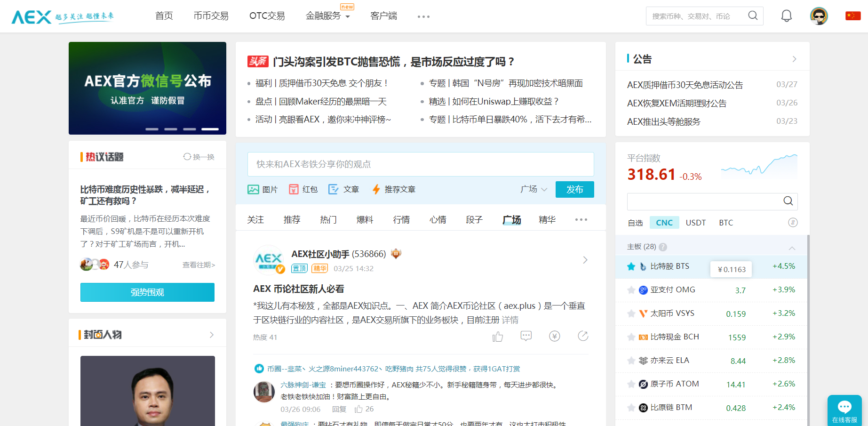Viewport: 868px width, 426px height.
Task: Click the AEX社区小助手 avatar
Action: pyautogui.click(x=269, y=260)
